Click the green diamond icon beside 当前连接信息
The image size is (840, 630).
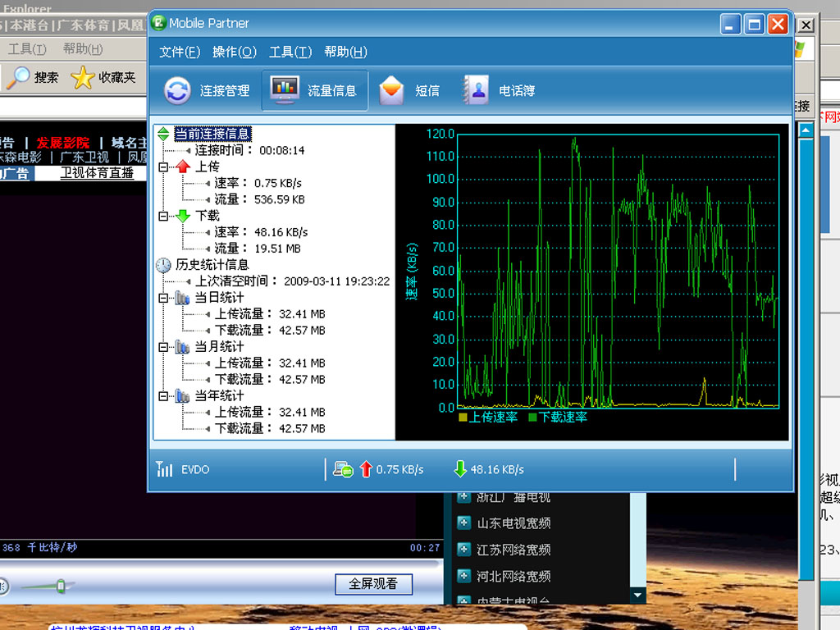163,134
